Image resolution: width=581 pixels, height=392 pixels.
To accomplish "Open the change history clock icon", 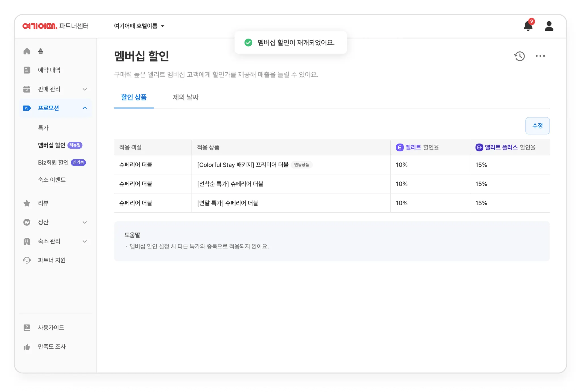I will (x=519, y=56).
